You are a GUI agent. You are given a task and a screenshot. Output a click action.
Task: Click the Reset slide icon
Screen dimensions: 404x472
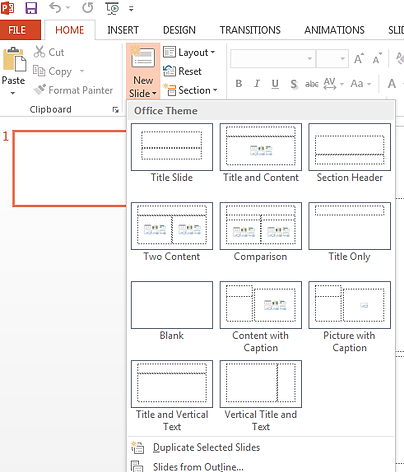(x=169, y=71)
